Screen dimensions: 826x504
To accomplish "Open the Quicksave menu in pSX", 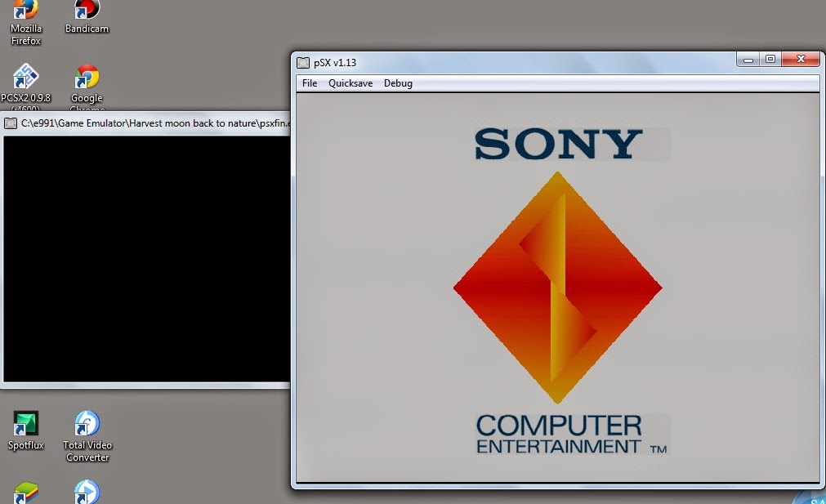I will [x=350, y=83].
